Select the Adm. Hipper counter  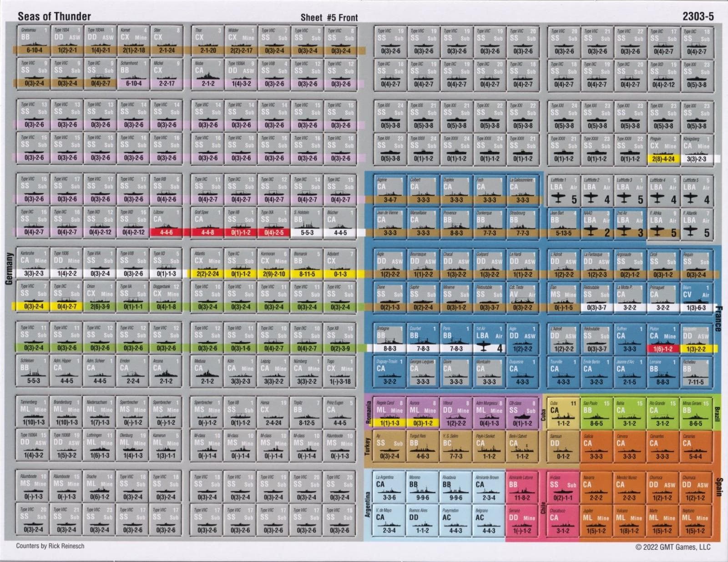pos(67,372)
